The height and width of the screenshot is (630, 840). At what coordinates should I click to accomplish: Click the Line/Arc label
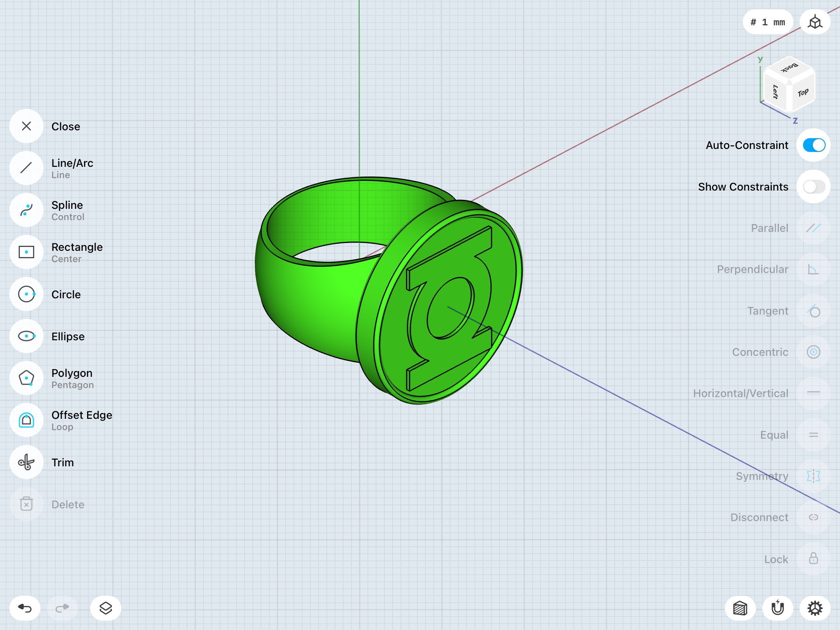[72, 163]
